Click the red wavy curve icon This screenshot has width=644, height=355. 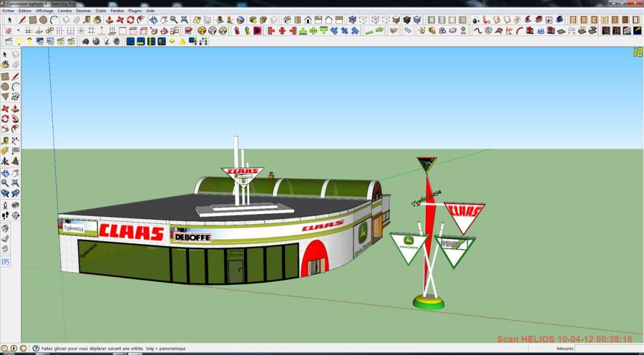477,30
